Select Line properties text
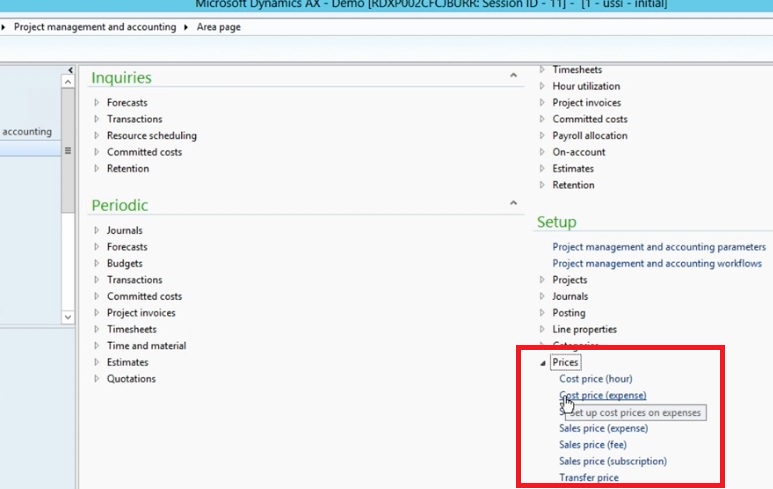 pyautogui.click(x=584, y=329)
